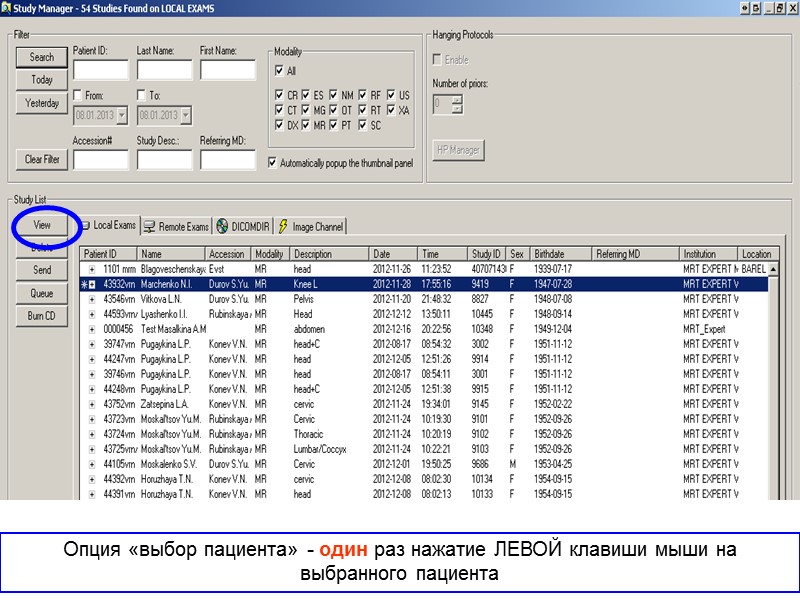800x600 pixels.
Task: Switch to the Local Exams tab
Action: pyautogui.click(x=110, y=226)
